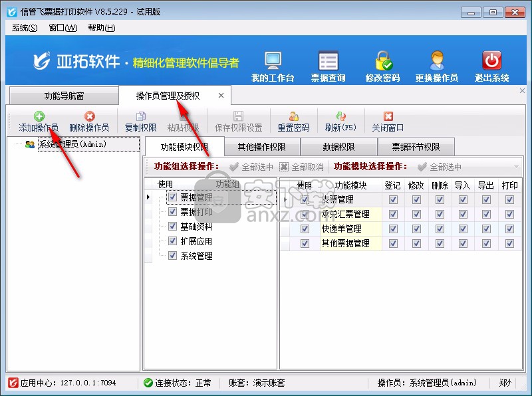The image size is (532, 396).
Task: Open the 帮助(H) menu
Action: (102, 28)
